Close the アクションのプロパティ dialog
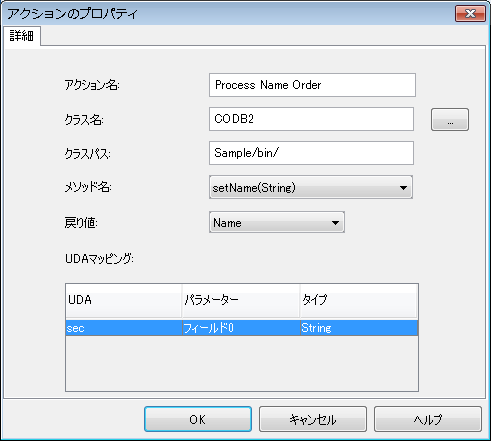This screenshot has width=491, height=441. coord(470,14)
